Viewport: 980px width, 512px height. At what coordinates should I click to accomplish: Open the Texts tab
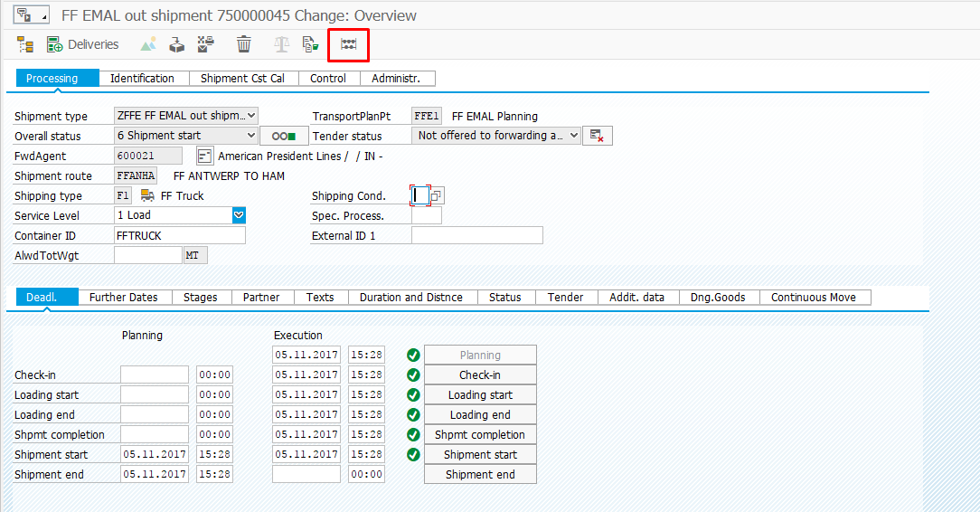tap(320, 297)
